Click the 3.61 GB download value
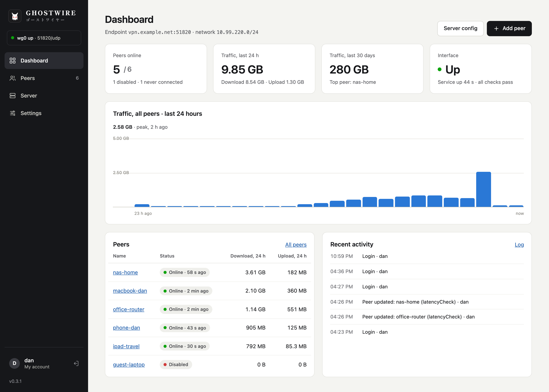 coord(255,272)
